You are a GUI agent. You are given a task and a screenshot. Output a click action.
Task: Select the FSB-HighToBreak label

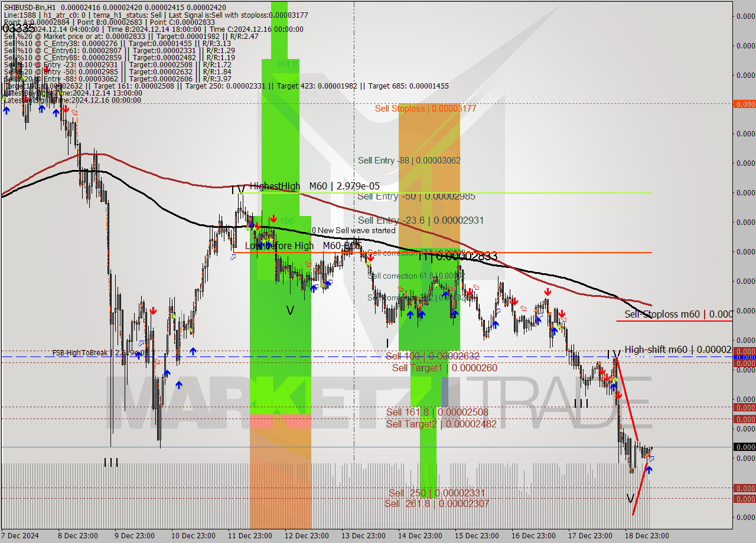100,353
